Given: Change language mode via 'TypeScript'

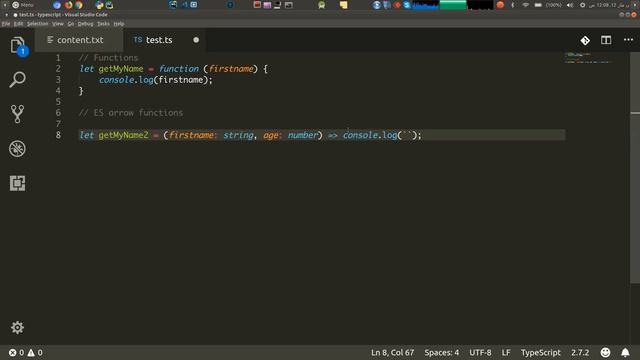Looking at the screenshot, I should tap(540, 352).
